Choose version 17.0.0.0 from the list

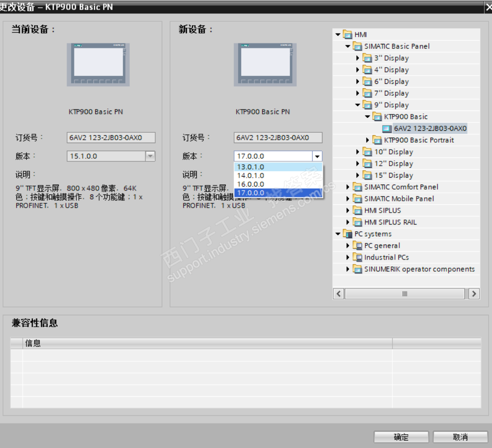[x=279, y=193]
